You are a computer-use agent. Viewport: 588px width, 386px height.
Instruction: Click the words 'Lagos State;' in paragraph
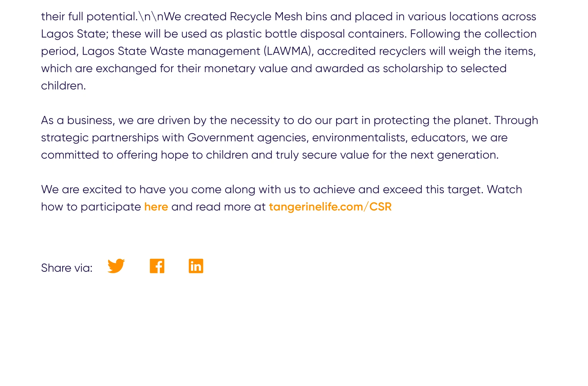(75, 34)
